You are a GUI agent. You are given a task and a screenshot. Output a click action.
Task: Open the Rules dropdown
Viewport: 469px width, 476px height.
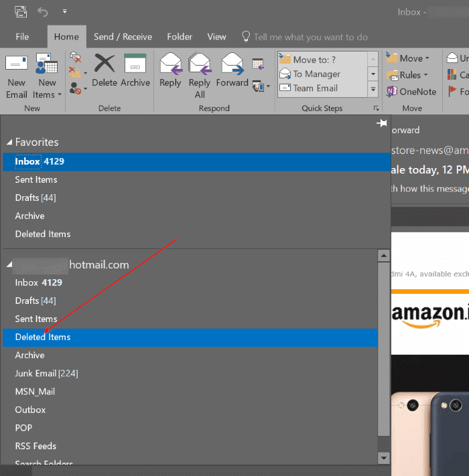pos(407,75)
